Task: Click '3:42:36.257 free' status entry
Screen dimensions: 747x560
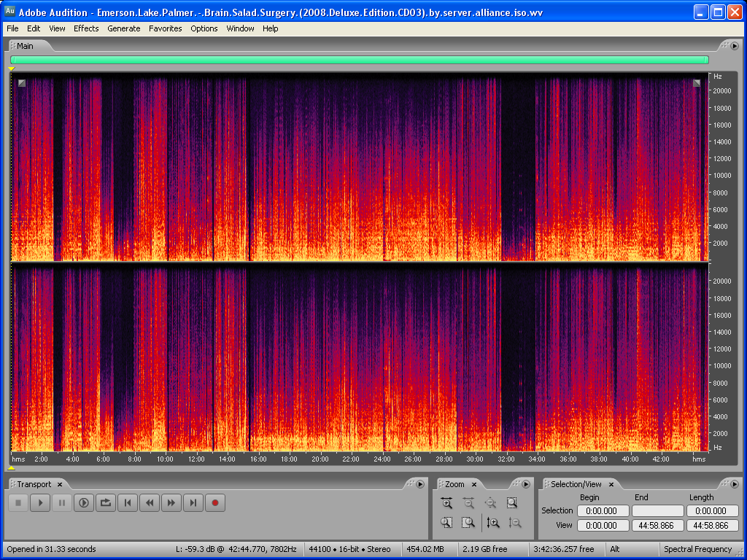Action: [x=564, y=549]
